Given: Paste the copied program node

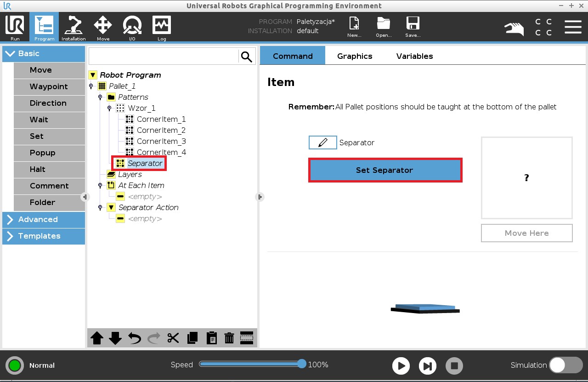Looking at the screenshot, I should coord(211,338).
